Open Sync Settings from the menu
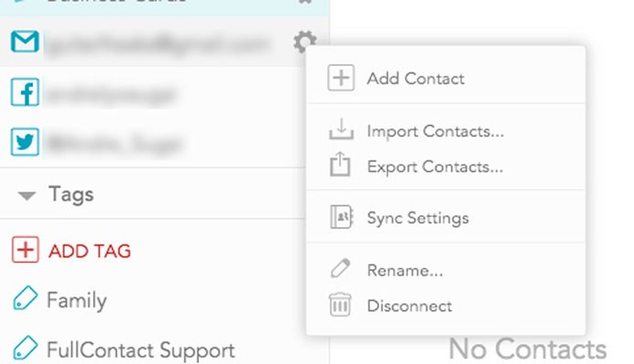This screenshot has width=634, height=364. (418, 218)
